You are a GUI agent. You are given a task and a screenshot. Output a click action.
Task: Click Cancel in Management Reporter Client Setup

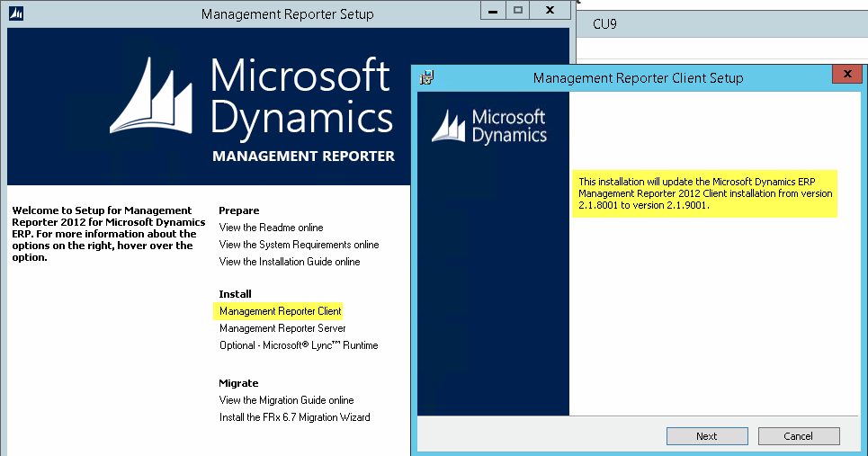[x=798, y=436]
